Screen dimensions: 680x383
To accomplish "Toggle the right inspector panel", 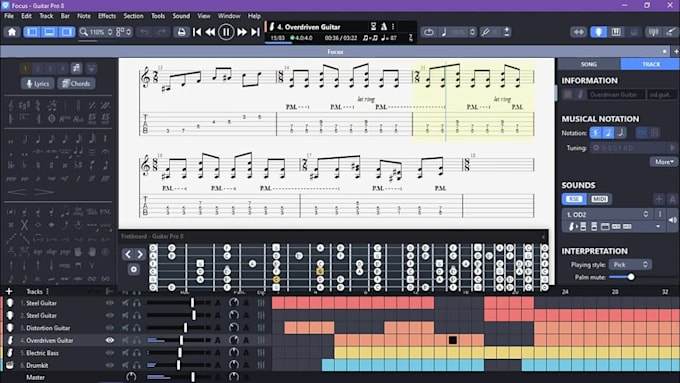I will (66, 32).
